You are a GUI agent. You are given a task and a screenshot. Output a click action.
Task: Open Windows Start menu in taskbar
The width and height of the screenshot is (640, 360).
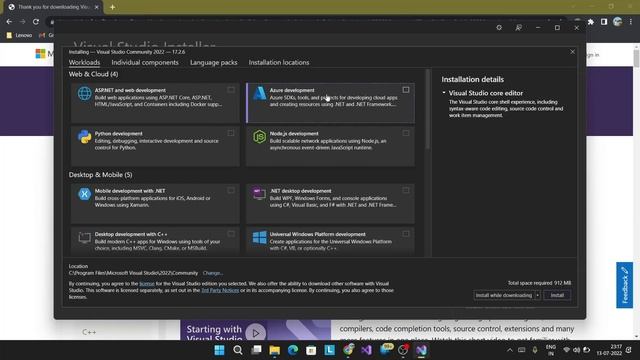pyautogui.click(x=219, y=350)
